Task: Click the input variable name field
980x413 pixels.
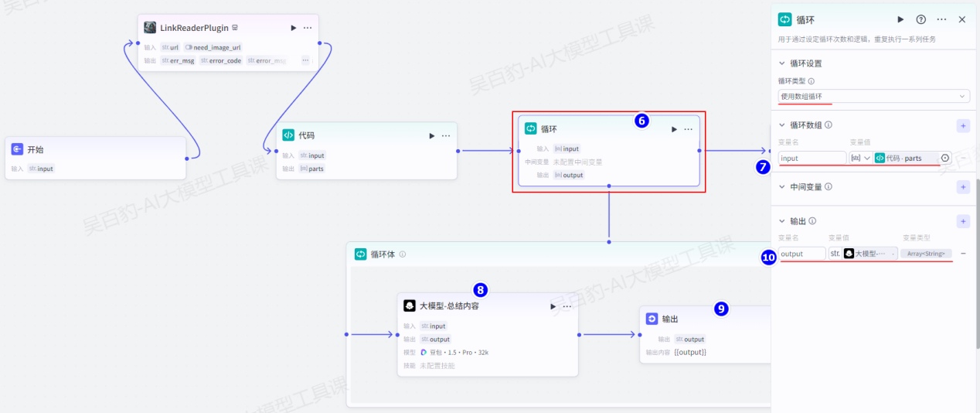Action: [x=812, y=158]
